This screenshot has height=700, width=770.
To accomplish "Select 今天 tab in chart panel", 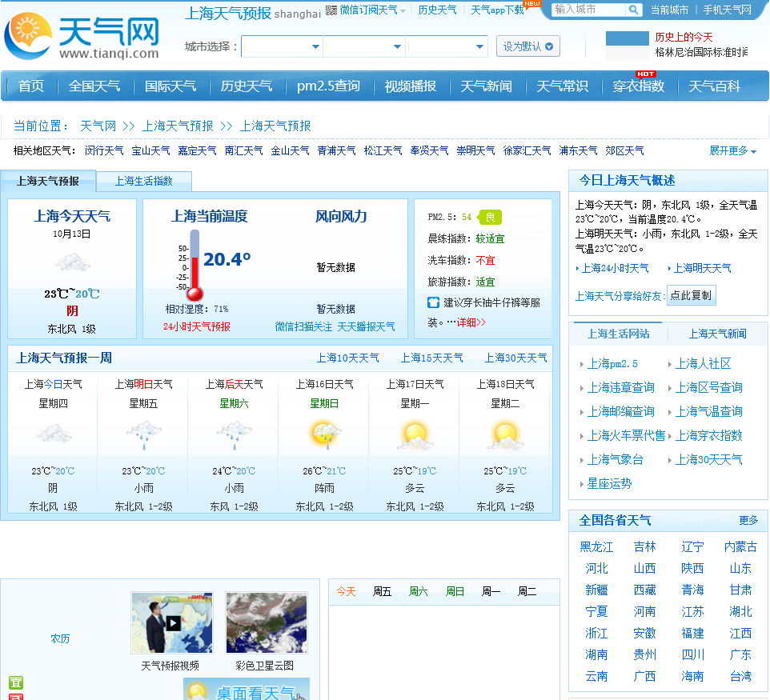I will pos(346,591).
